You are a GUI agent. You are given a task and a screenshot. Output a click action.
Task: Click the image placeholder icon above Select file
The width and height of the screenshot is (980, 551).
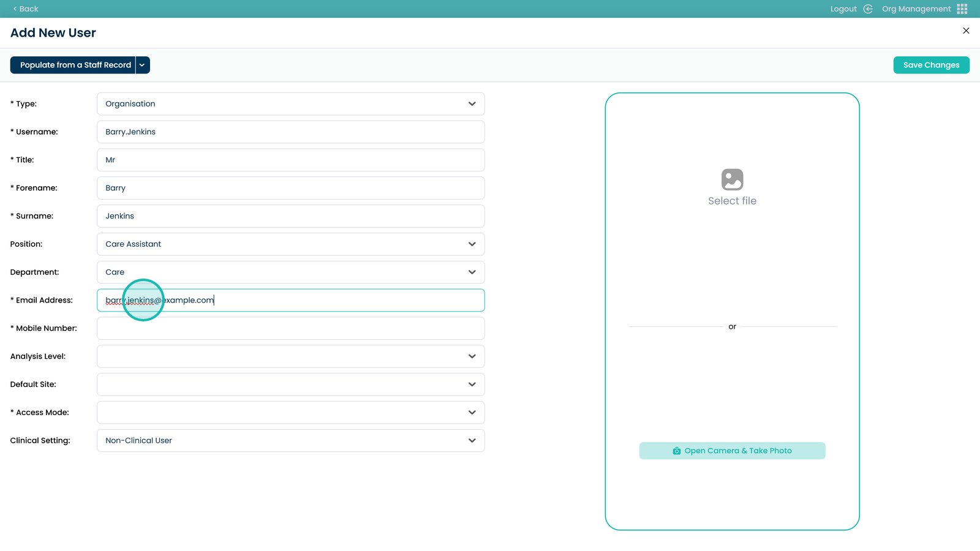tap(732, 179)
